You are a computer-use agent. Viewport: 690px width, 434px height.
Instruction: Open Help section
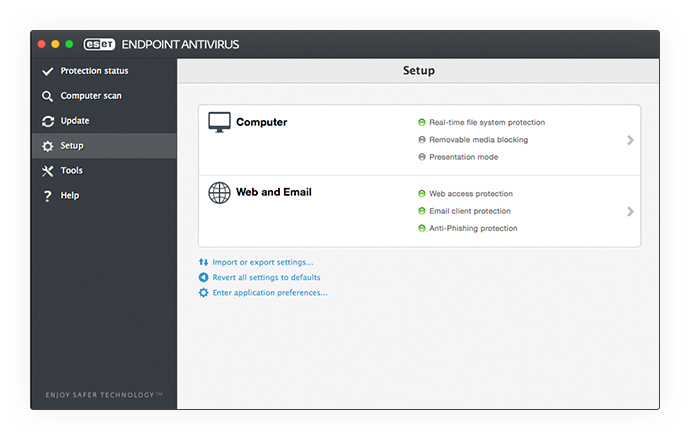pyautogui.click(x=104, y=195)
